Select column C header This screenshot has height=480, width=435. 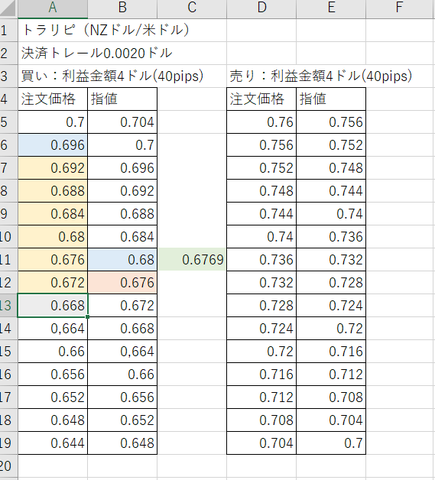[192, 8]
